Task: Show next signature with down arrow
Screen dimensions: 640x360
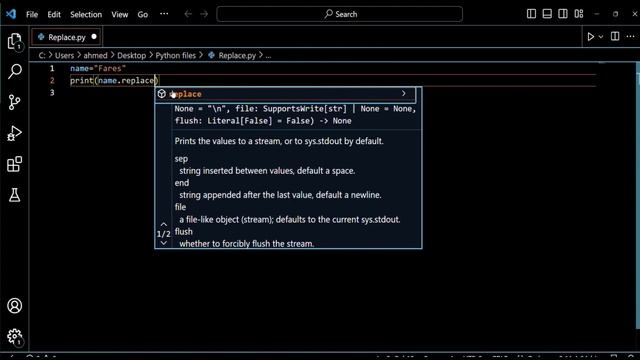Action: [164, 243]
